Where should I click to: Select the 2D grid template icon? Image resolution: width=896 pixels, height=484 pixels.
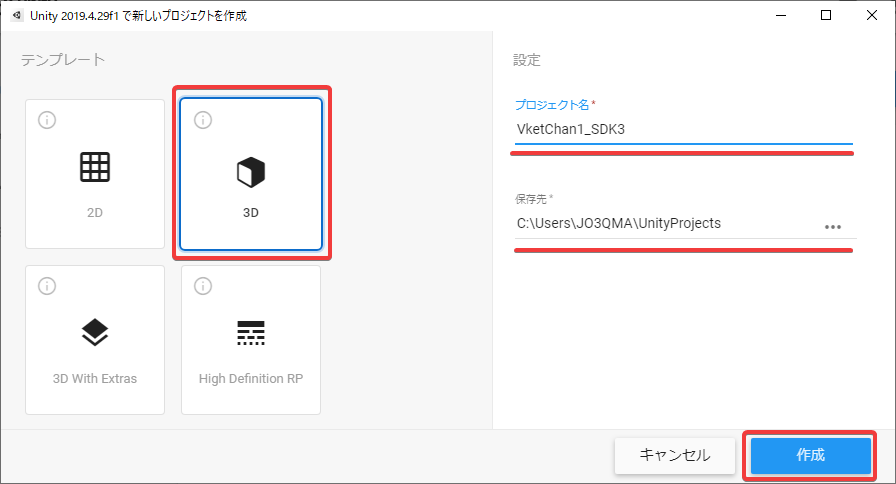[x=95, y=167]
